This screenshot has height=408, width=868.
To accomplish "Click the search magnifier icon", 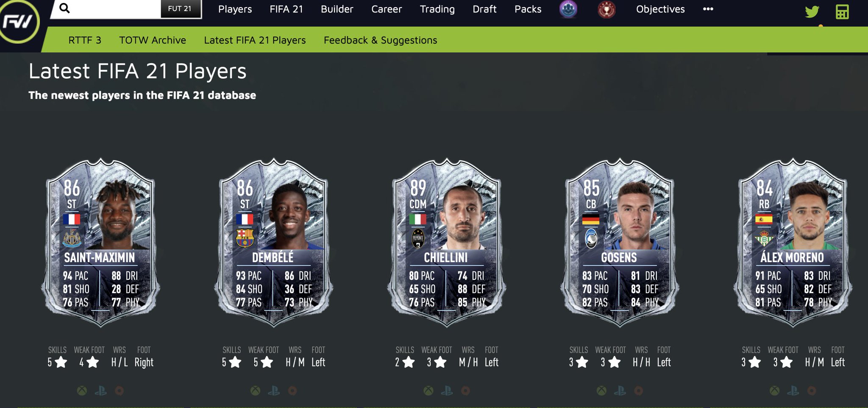I will tap(64, 8).
